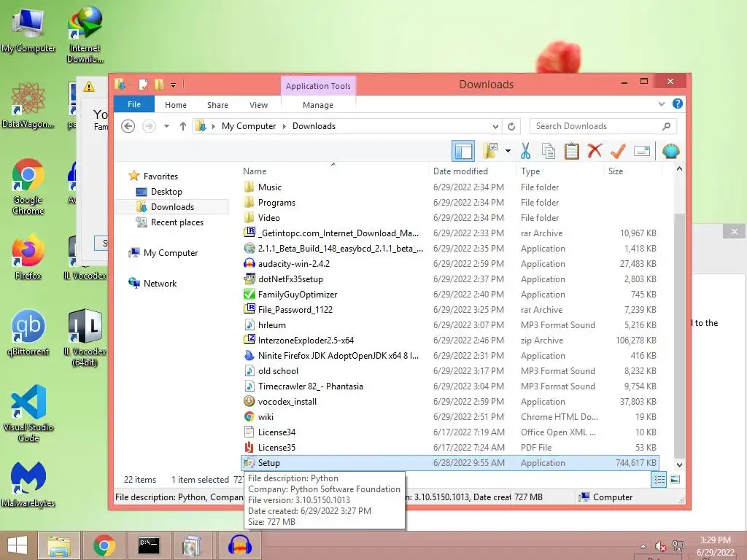The image size is (747, 560).
Task: Switch to the Share ribbon tab
Action: pyautogui.click(x=217, y=105)
